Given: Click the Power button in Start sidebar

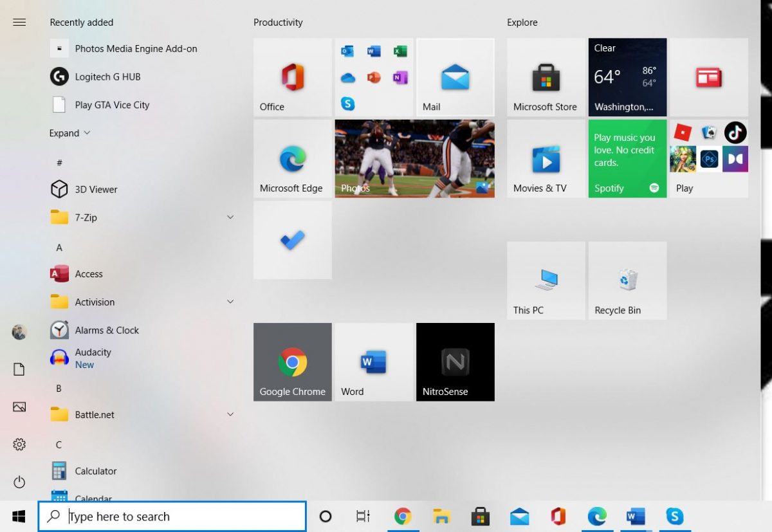Looking at the screenshot, I should [19, 482].
